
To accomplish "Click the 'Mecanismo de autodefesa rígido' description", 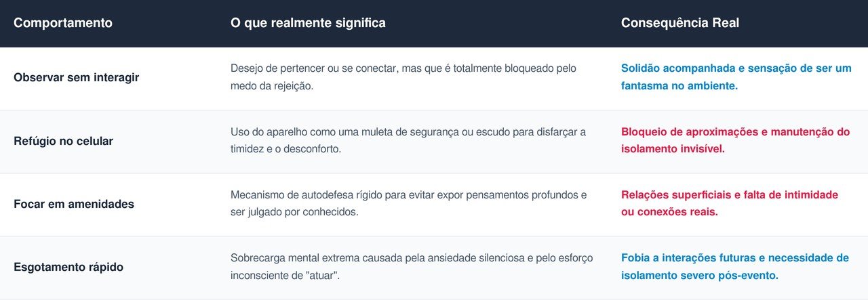I will [x=409, y=203].
